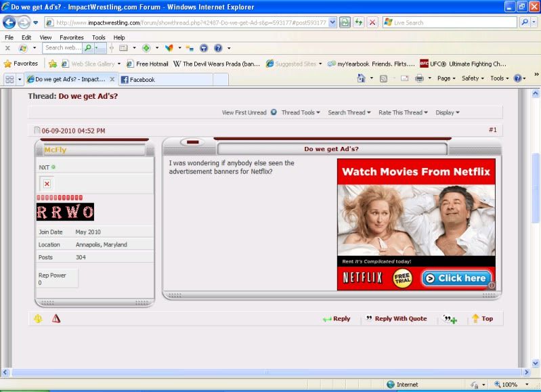Click the report post warning triangle icon
Viewport: 541px width, 392px height.
click(x=56, y=318)
